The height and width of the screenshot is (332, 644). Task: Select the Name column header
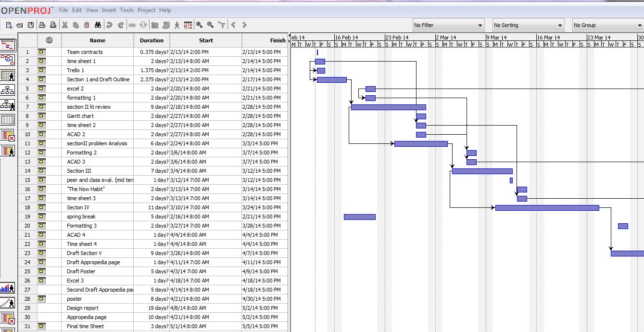97,40
